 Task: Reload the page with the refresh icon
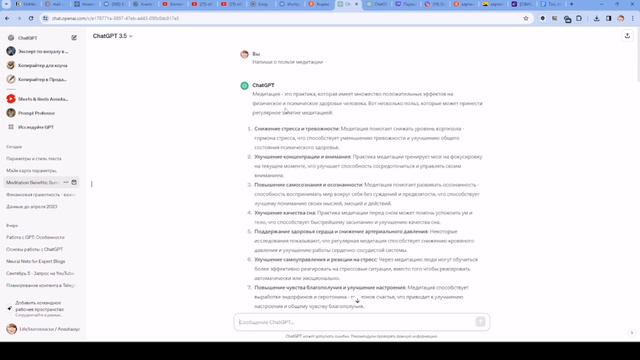click(x=31, y=18)
